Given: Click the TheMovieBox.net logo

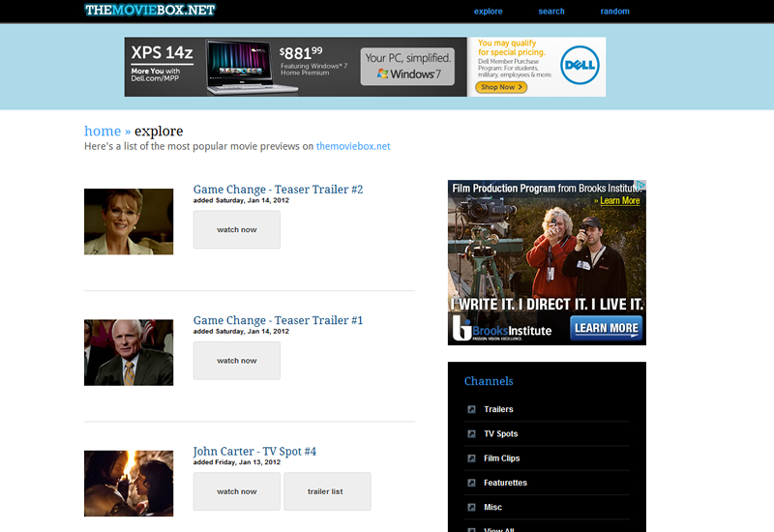Looking at the screenshot, I should tap(150, 10).
